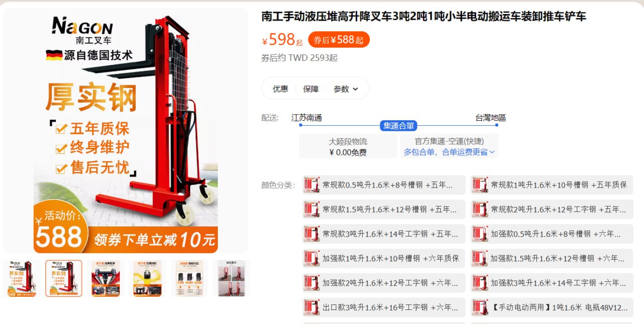The width and height of the screenshot is (644, 324).
Task: Choose option 常规款3吨升1.6米+14号工字钢
Action: click(x=384, y=233)
